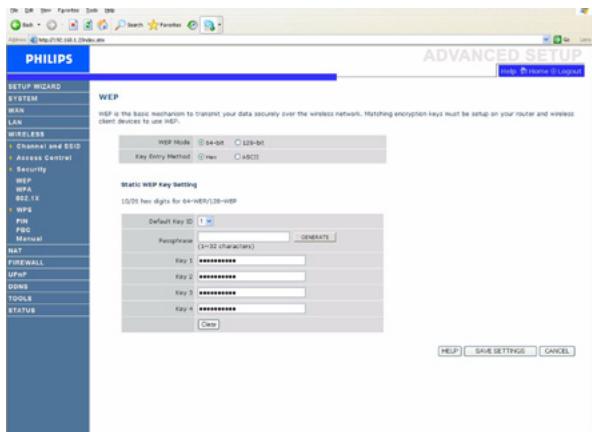The height and width of the screenshot is (432, 592).
Task: Select WEP under Security
Action: (23, 181)
